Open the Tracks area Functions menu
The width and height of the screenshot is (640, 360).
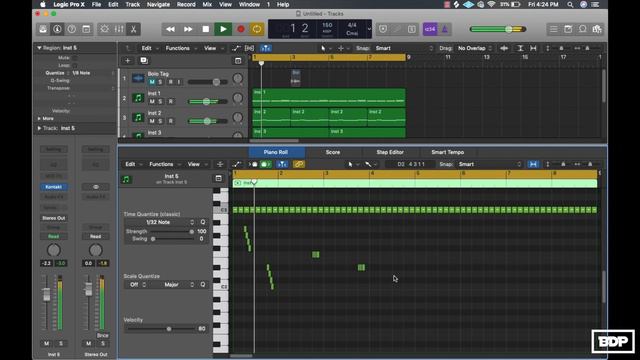[x=180, y=48]
